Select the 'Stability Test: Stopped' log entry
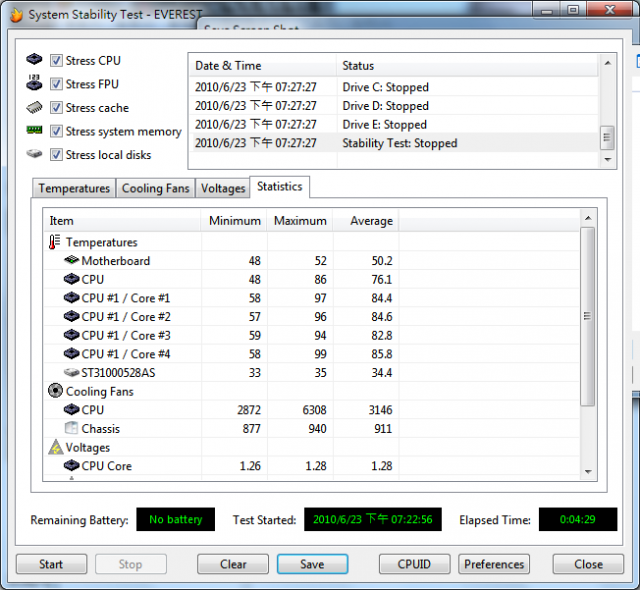This screenshot has height=590, width=640. coord(394,143)
